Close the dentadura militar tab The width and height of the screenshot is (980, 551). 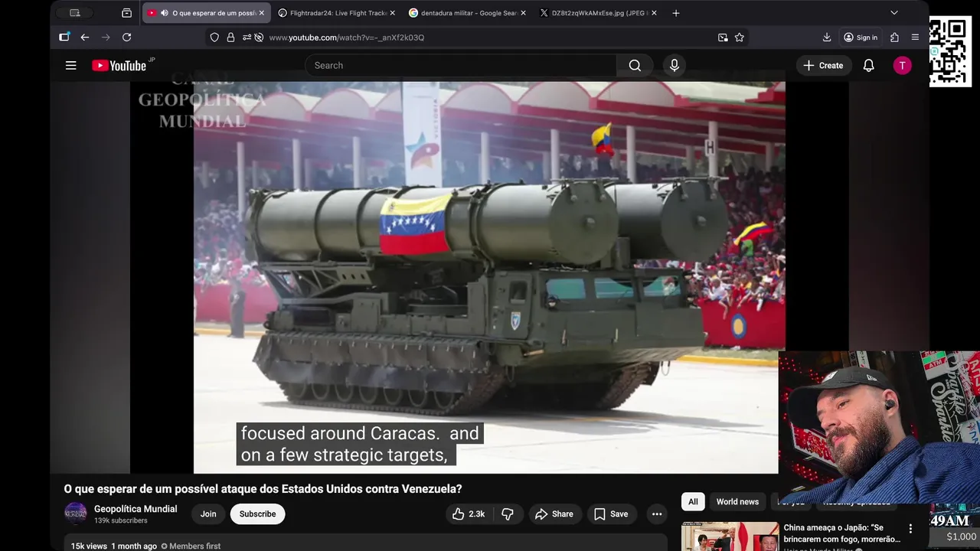524,13
